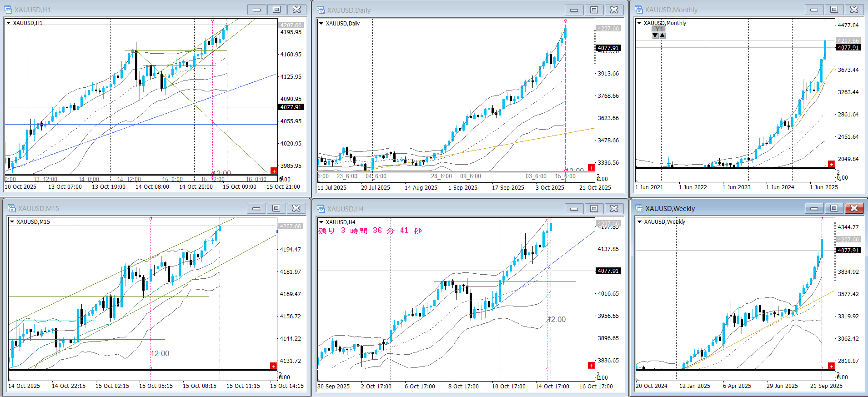
Task: Expand the triangle beside the XAUUSD,Daily chart label
Action: tap(321, 23)
